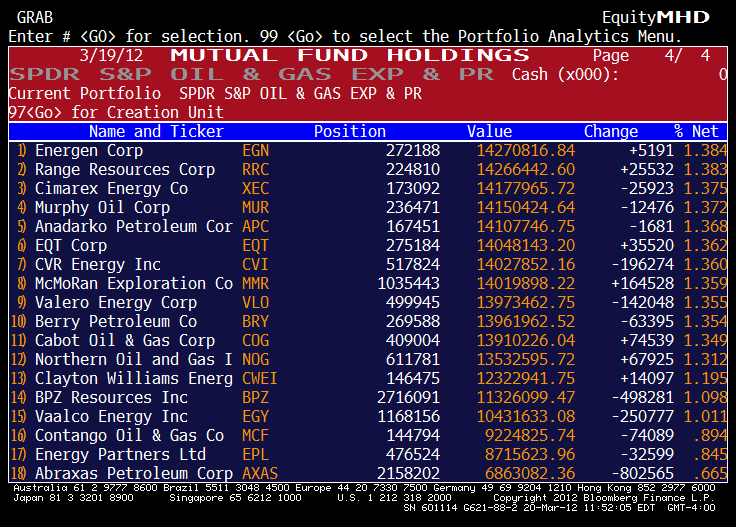The width and height of the screenshot is (736, 527).
Task: Select row 5 Anadarko Petroleum Cor
Action: pyautogui.click(x=368, y=227)
